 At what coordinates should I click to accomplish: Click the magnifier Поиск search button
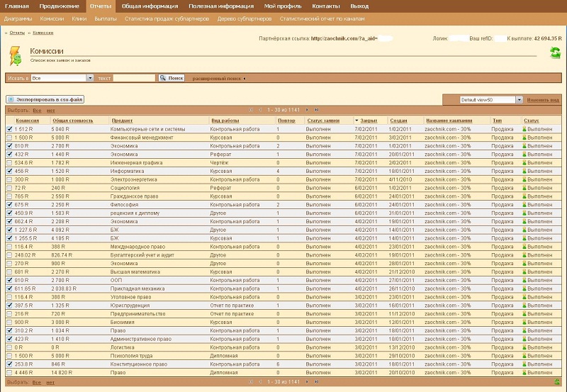pyautogui.click(x=172, y=78)
